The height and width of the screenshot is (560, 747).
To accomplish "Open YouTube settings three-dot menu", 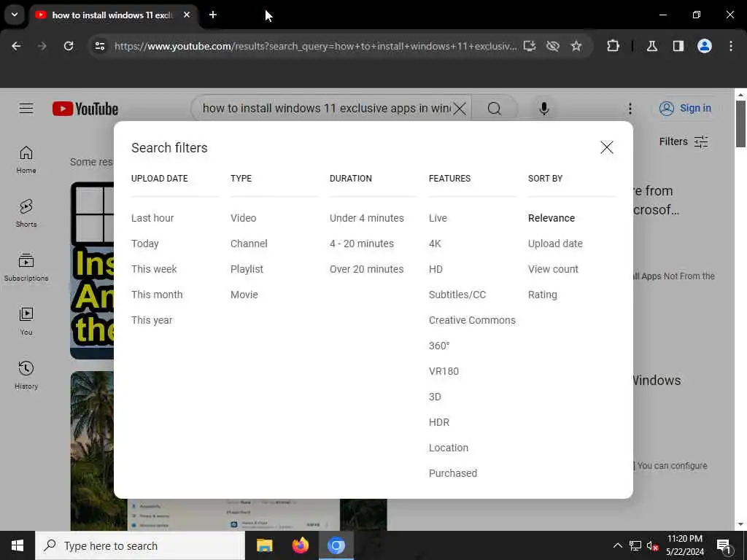I will 630,109.
